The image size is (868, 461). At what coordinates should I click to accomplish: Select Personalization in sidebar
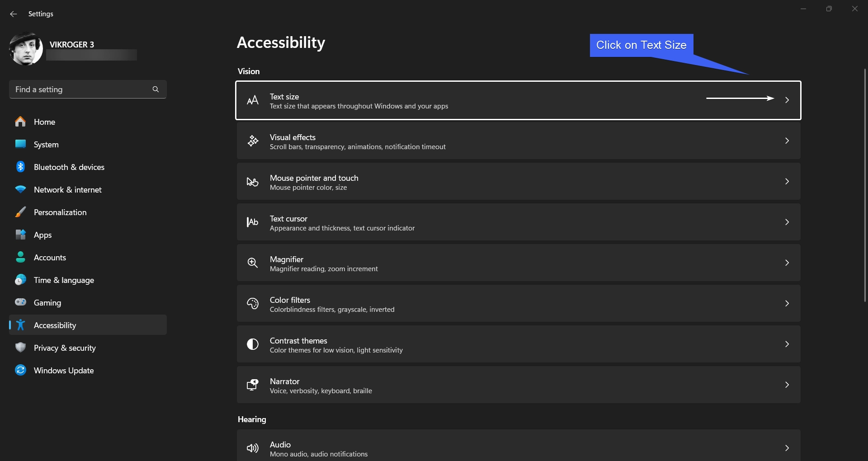(x=88, y=212)
